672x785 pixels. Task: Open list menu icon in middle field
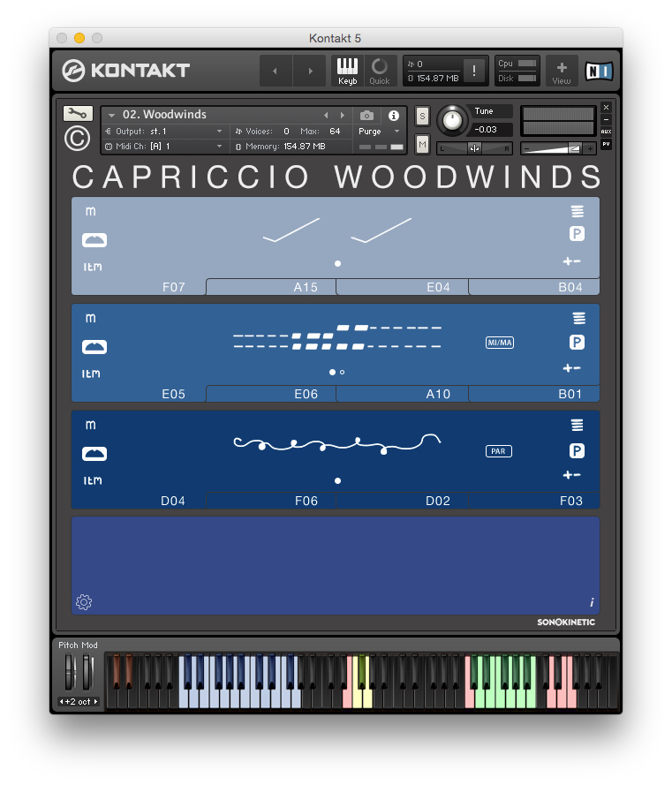pos(579,318)
